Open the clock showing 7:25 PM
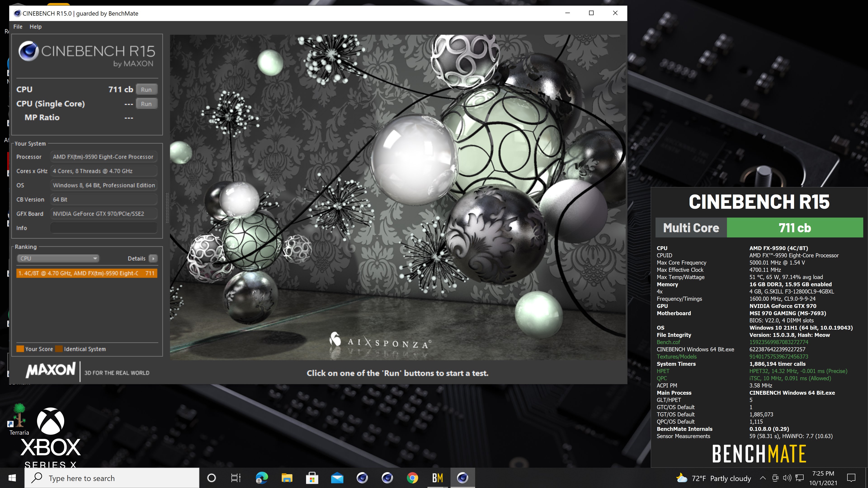Image resolution: width=868 pixels, height=488 pixels. pos(823,478)
